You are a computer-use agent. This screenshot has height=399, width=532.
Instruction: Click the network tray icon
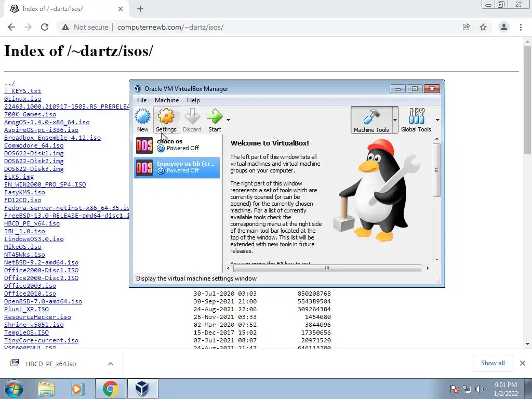467,389
